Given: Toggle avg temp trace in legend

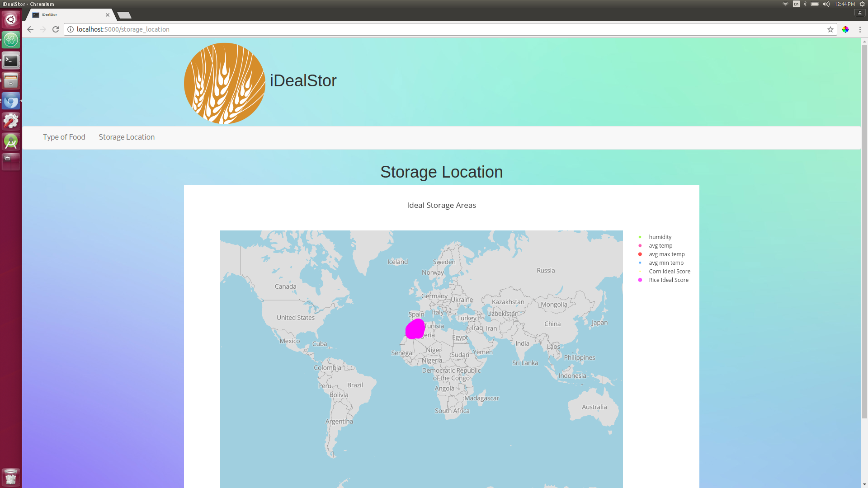Looking at the screenshot, I should [x=660, y=246].
